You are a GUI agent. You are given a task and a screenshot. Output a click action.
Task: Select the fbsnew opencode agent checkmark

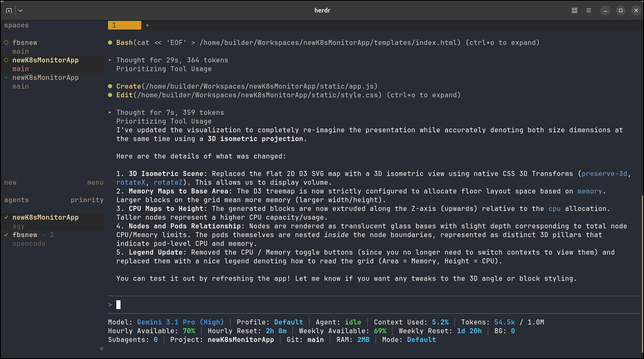click(x=6, y=235)
